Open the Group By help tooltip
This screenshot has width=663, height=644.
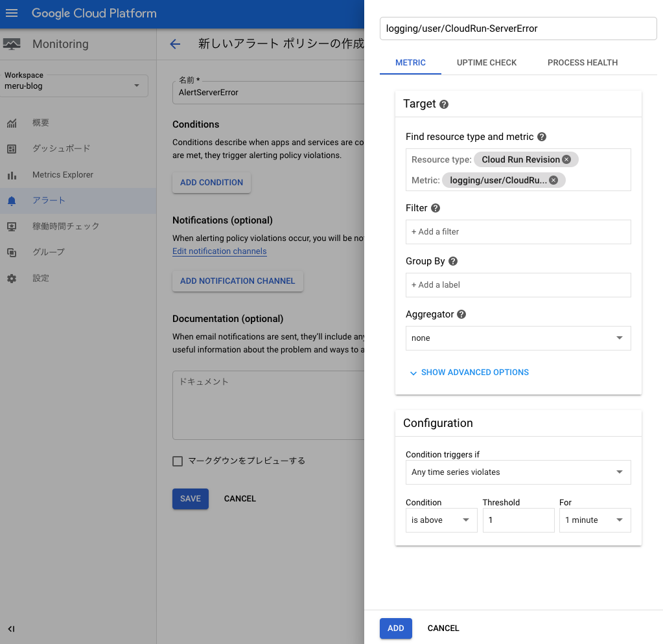(453, 261)
